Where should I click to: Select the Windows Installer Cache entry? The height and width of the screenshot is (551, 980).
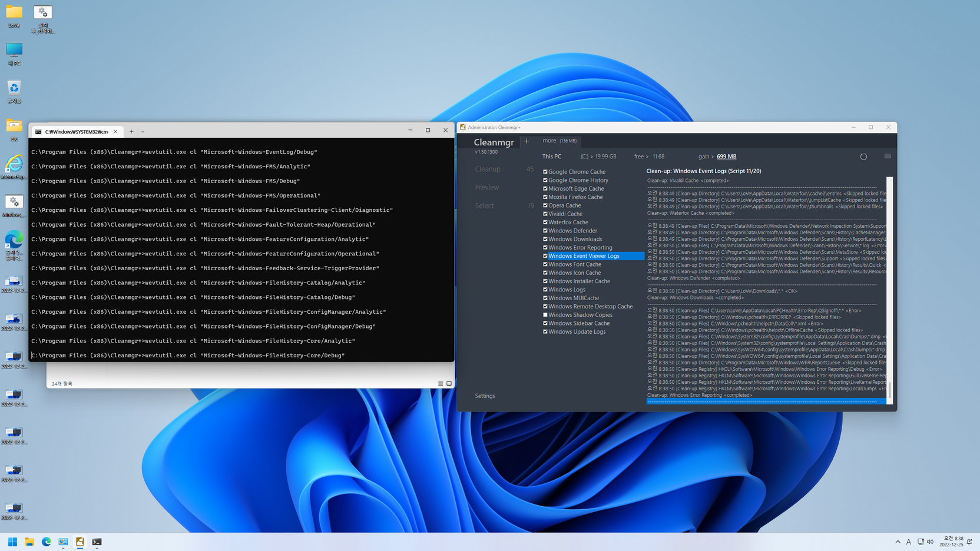(579, 281)
